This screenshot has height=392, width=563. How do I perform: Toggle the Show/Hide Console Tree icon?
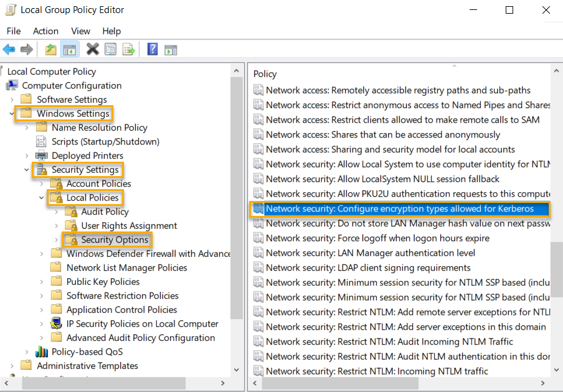click(x=69, y=49)
